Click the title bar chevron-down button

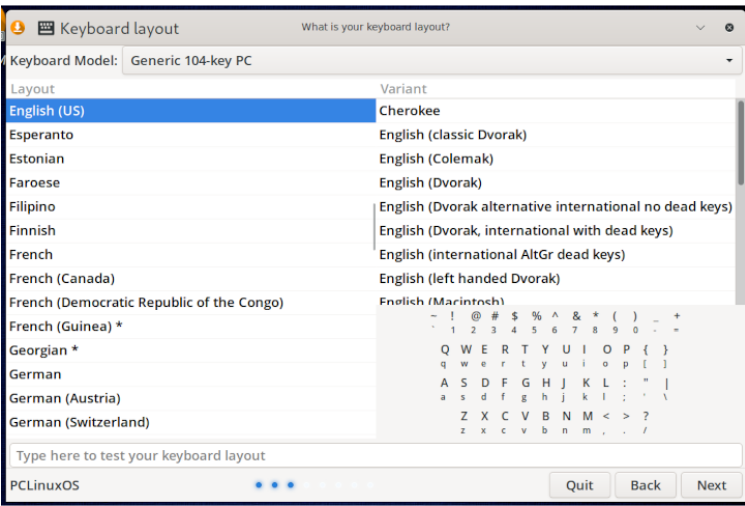point(700,28)
